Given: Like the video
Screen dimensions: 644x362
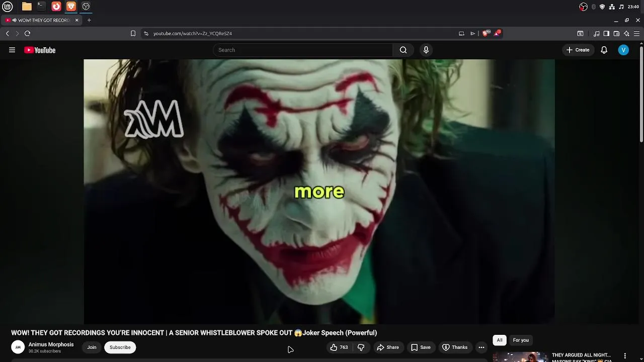Looking at the screenshot, I should [339, 347].
